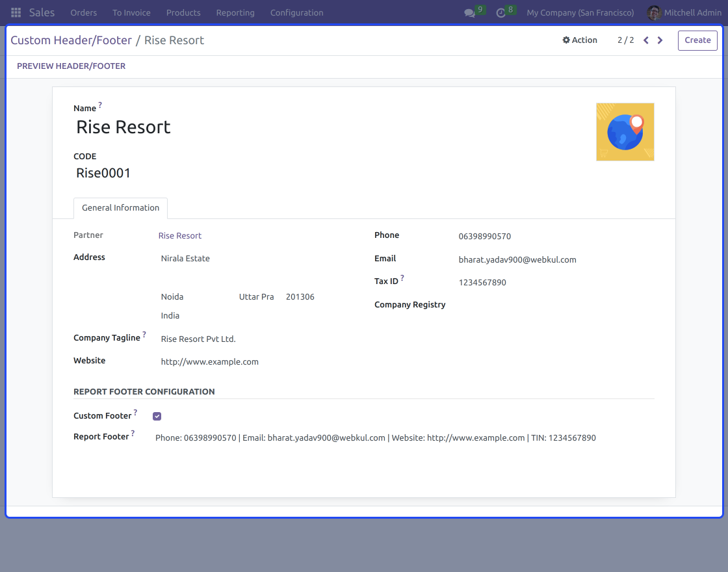
Task: Click the India country value
Action: (170, 316)
